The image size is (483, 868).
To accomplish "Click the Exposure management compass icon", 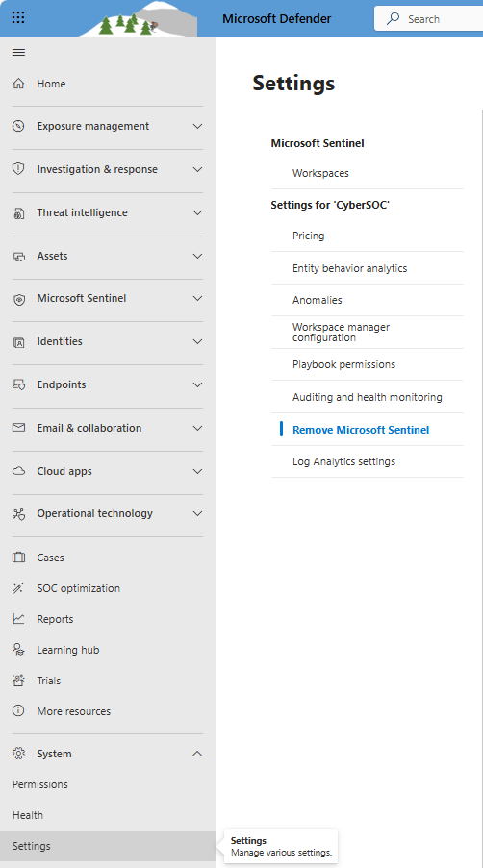I will point(18,126).
